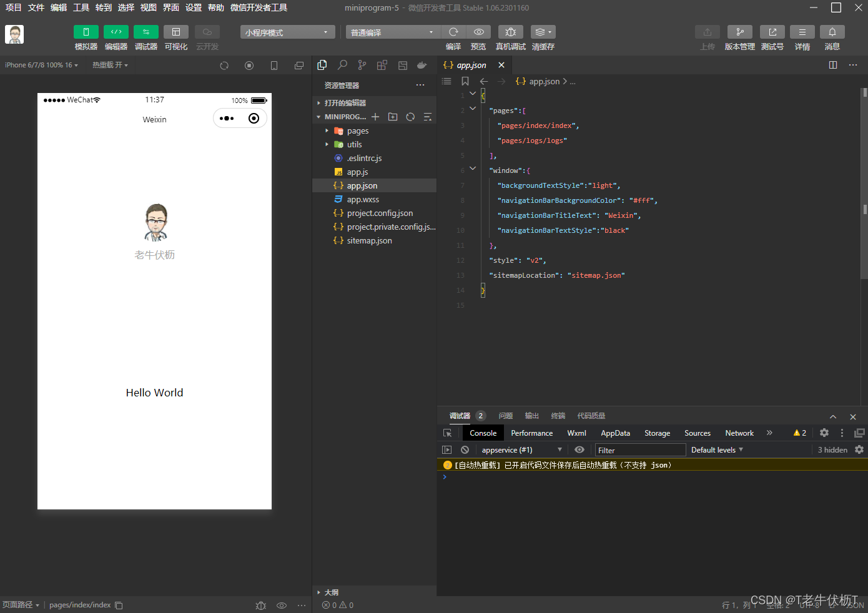The height and width of the screenshot is (613, 868).
Task: Toggle the bookmark icon in editor breadcrumb
Action: pyautogui.click(x=465, y=81)
